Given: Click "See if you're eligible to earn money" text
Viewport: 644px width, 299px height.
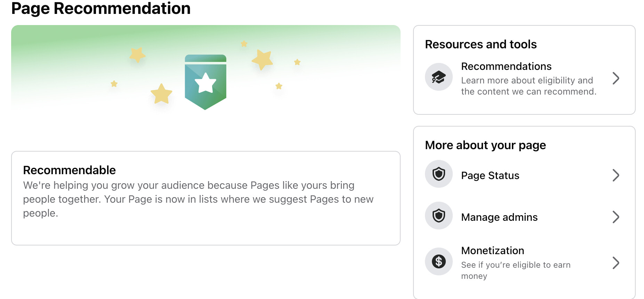Looking at the screenshot, I should click(x=516, y=270).
